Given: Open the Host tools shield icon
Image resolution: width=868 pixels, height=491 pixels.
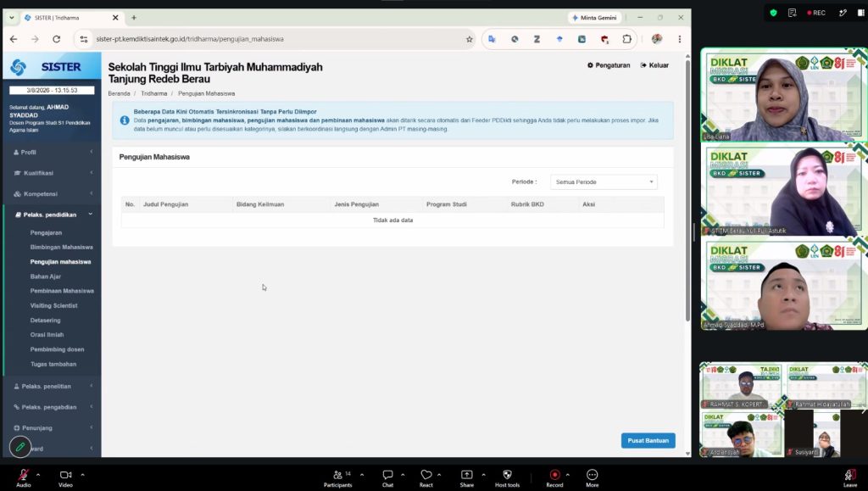Looking at the screenshot, I should [507, 475].
